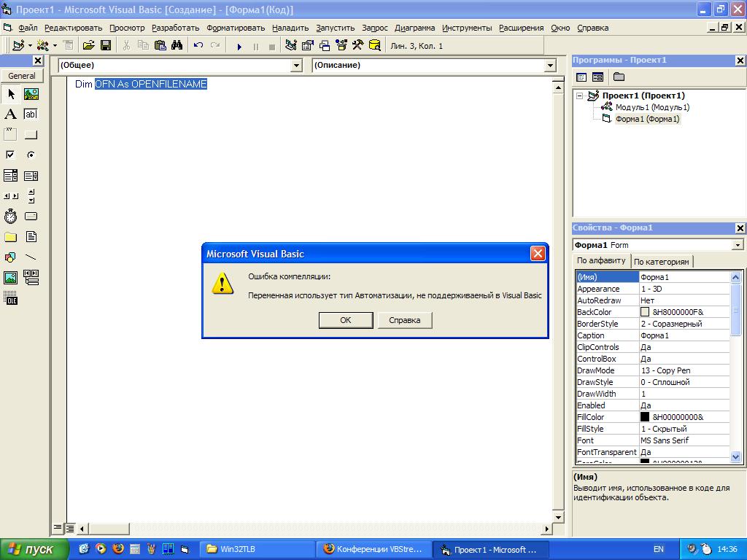This screenshot has height=560, width=747.
Task: Select the DirListBox folder control tool
Action: click(x=11, y=237)
